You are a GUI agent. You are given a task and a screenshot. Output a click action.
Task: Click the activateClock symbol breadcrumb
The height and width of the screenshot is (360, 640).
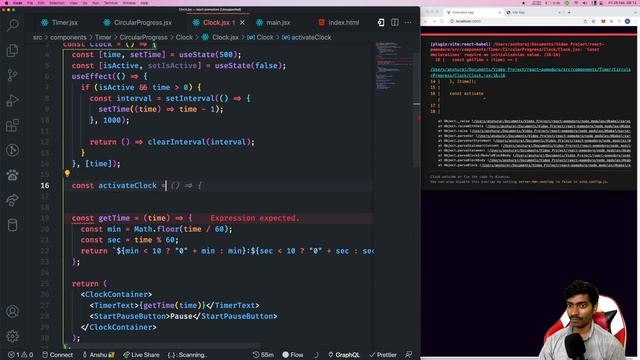307,37
